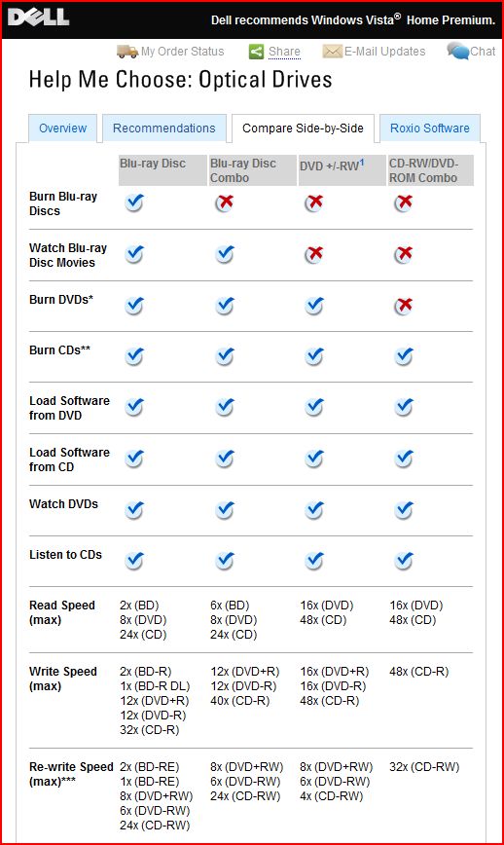This screenshot has width=504, height=845.
Task: Click the DVD +/-RW red X for Watch Blu-ray Disc Movies
Action: (314, 254)
